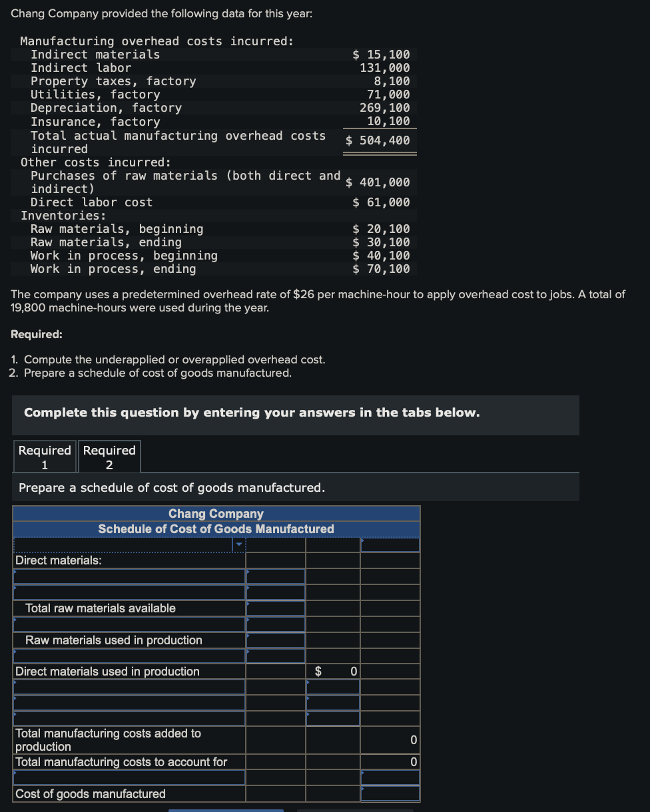The image size is (650, 812).
Task: Select the 0 beside Total manufacturing costs to account for
Action: click(390, 761)
